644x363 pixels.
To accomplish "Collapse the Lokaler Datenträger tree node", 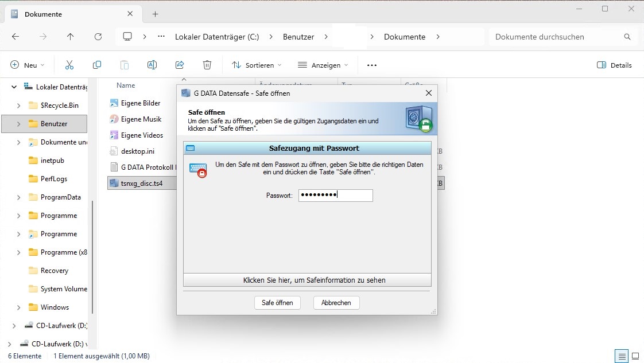I will [14, 87].
